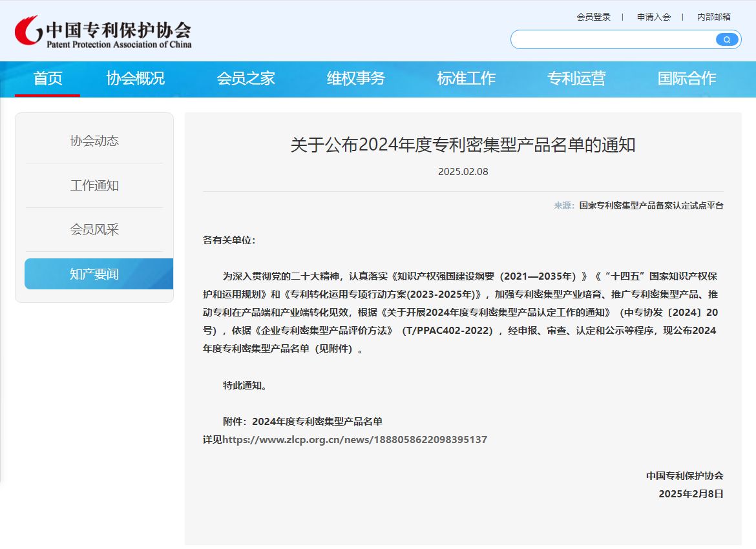Select the highlighted 知产要闻 sidebar item
Screen dimensions: 756x549
coord(94,274)
